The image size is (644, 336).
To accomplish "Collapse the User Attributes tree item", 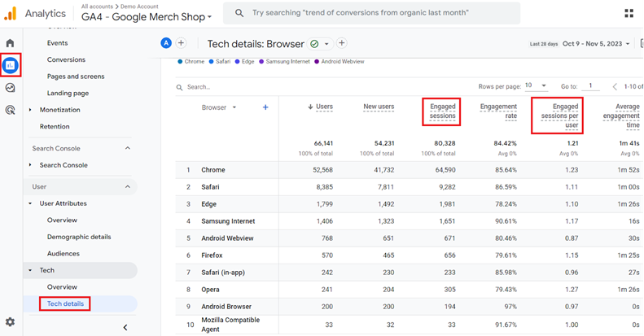I will (30, 203).
